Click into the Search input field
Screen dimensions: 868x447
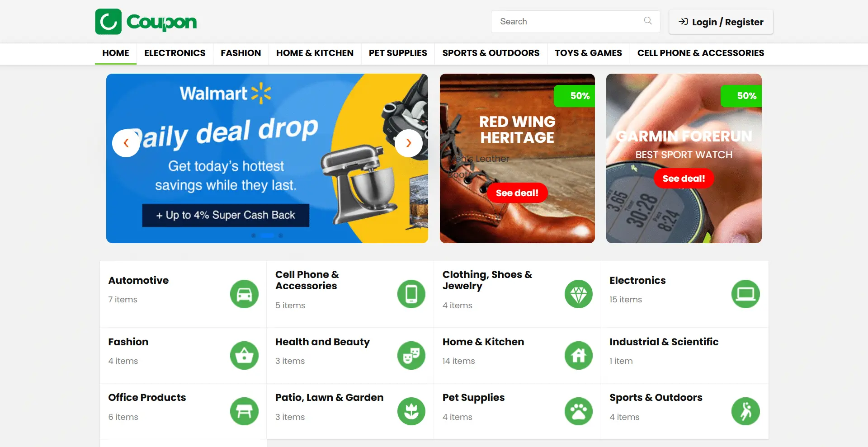(570, 22)
